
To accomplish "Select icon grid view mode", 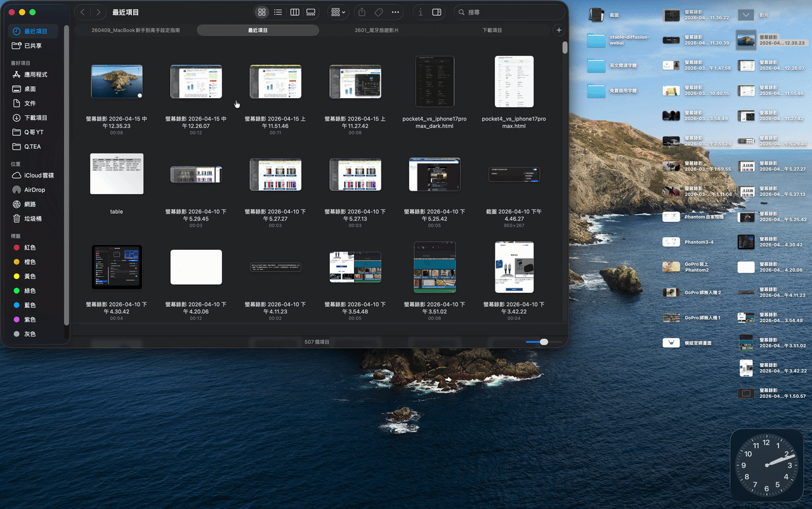I will tap(261, 12).
